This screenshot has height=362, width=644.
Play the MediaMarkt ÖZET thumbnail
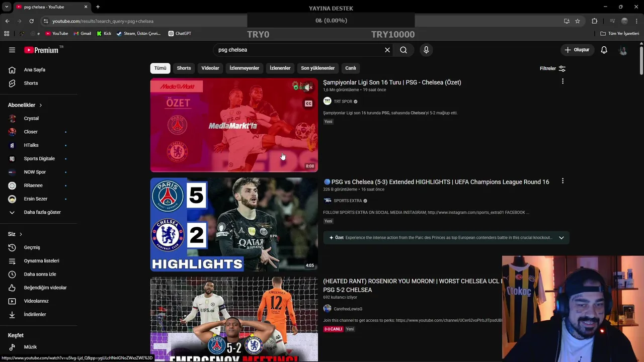(234, 125)
